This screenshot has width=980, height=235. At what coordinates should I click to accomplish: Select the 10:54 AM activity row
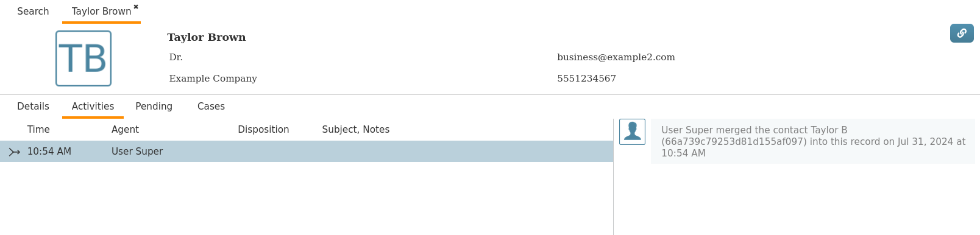307,152
